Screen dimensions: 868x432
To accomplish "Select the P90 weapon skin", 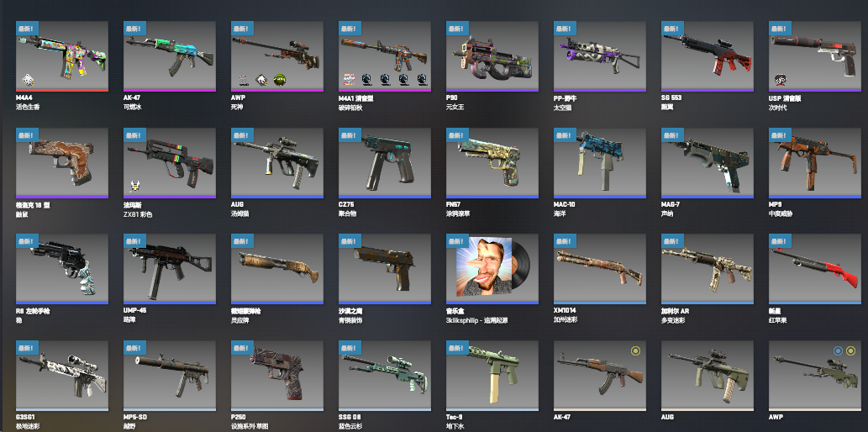I will point(492,56).
